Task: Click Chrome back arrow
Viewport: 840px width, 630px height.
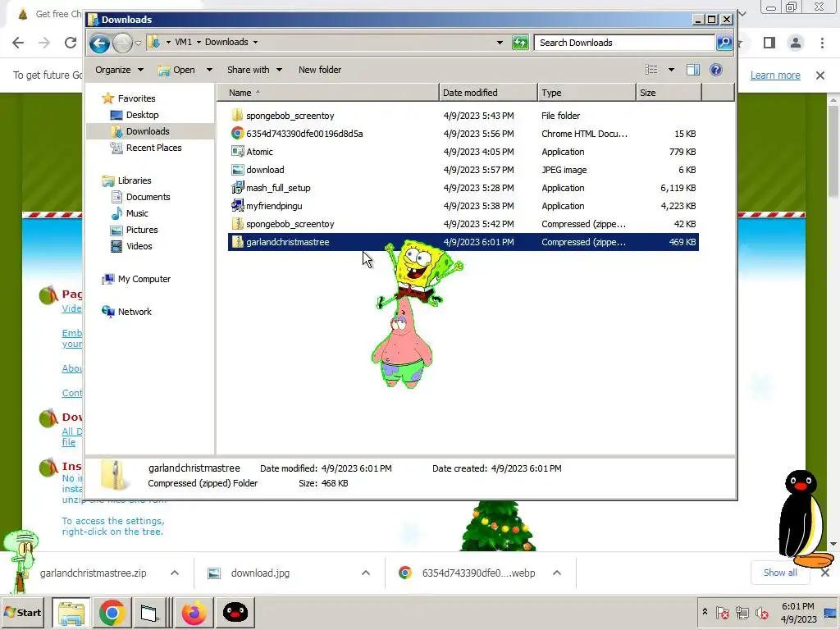Action: (x=18, y=43)
